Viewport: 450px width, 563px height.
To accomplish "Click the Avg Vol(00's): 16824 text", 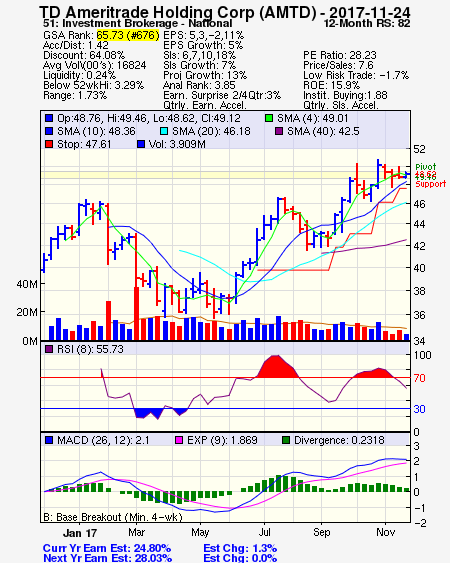I will click(94, 65).
